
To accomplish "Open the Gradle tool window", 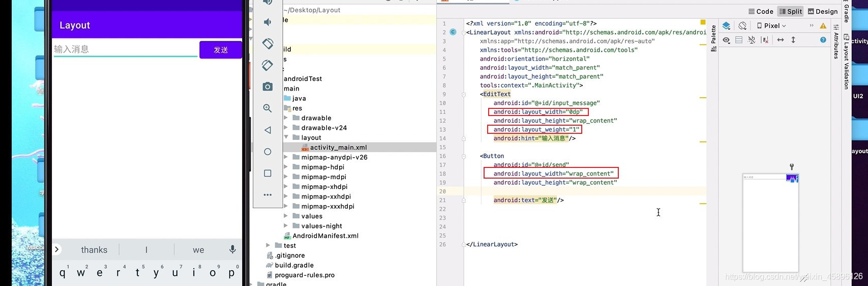I will point(846,13).
